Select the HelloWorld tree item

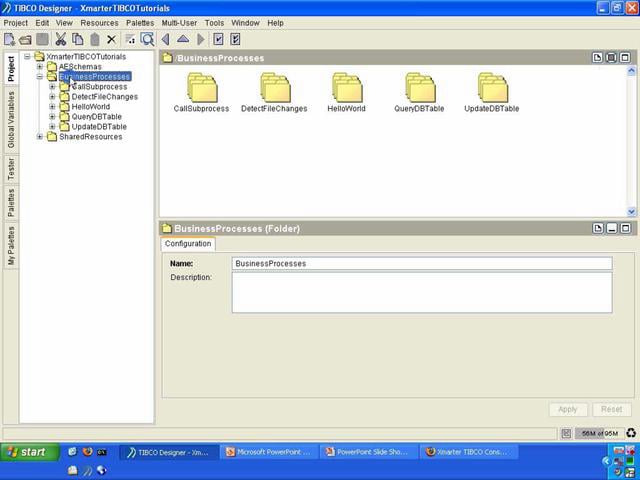91,107
